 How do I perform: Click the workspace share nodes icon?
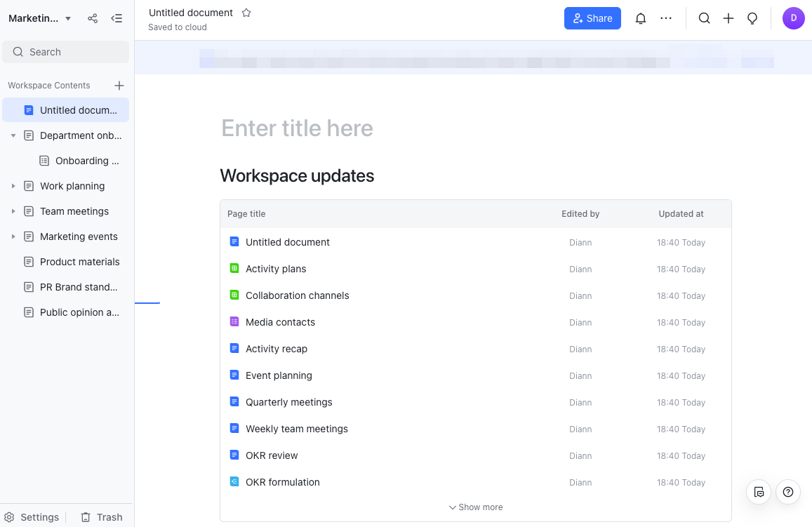pos(93,19)
